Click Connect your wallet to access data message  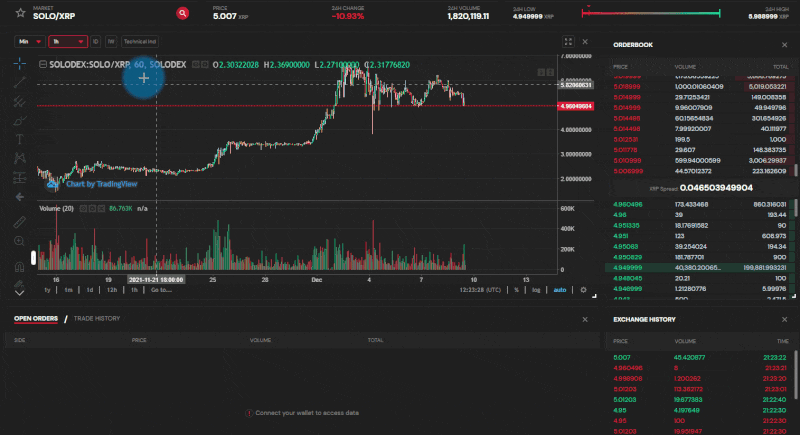coord(303,413)
